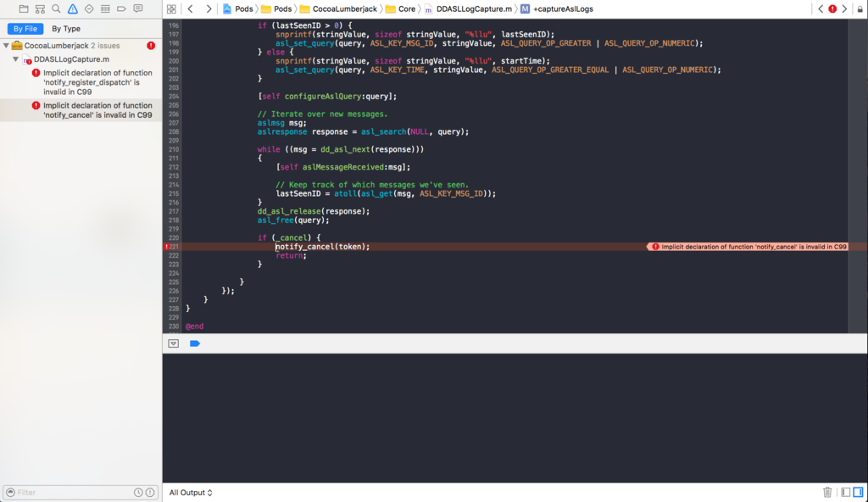868x502 pixels.
Task: Open the Symbol navigator icon
Action: pyautogui.click(x=40, y=8)
